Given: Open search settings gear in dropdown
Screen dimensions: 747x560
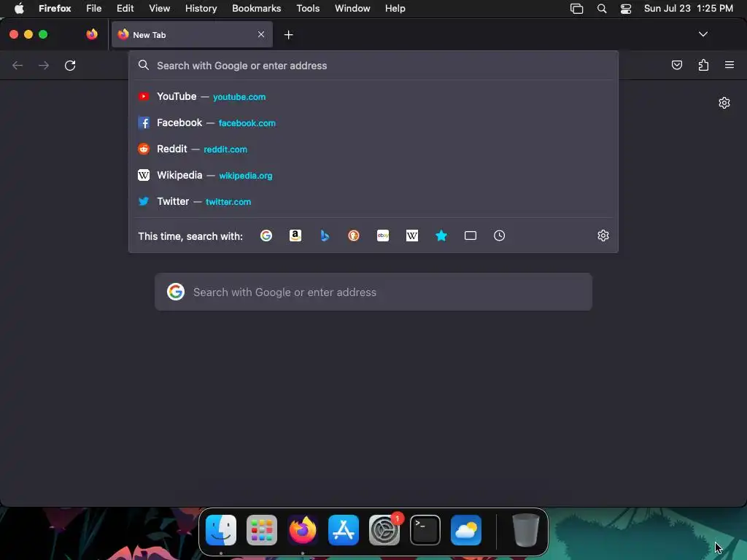Looking at the screenshot, I should (603, 236).
